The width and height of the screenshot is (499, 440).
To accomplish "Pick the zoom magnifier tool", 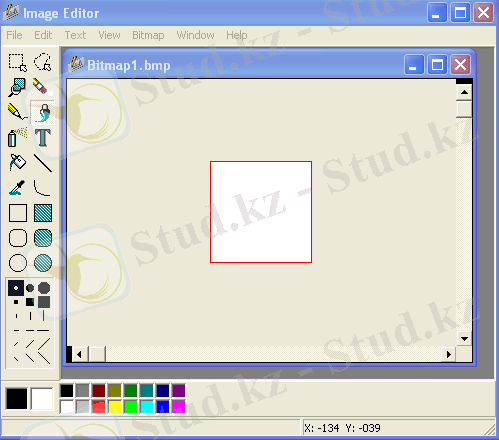I will click(x=17, y=87).
